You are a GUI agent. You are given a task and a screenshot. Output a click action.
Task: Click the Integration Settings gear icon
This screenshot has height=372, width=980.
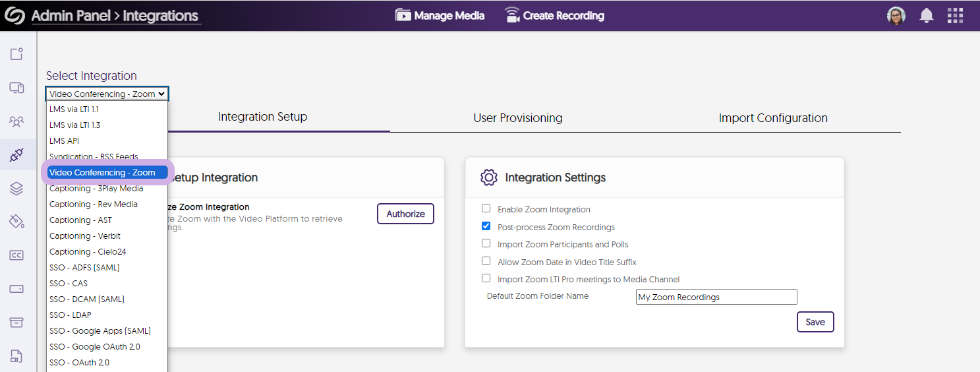click(x=488, y=177)
